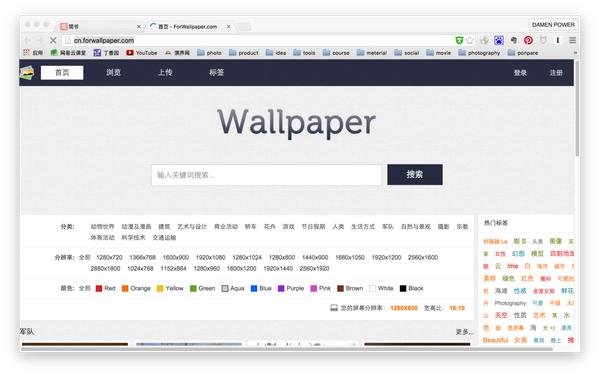The image size is (600, 375).
Task: Click the keyword search input box
Action: coord(266,175)
